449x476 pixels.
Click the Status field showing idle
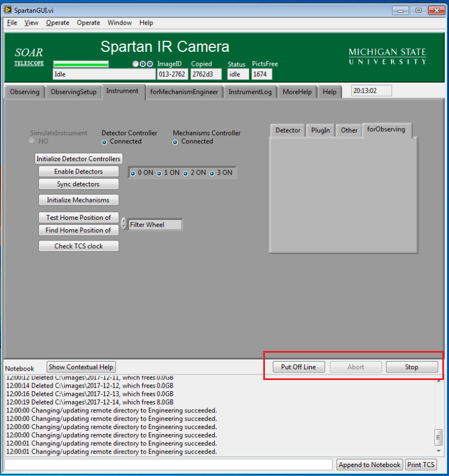[238, 74]
